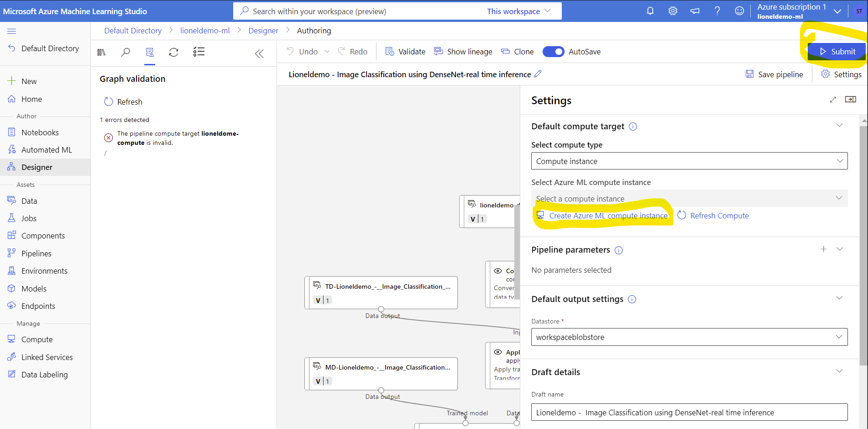The width and height of the screenshot is (868, 429).
Task: Click Save pipeline
Action: (774, 74)
